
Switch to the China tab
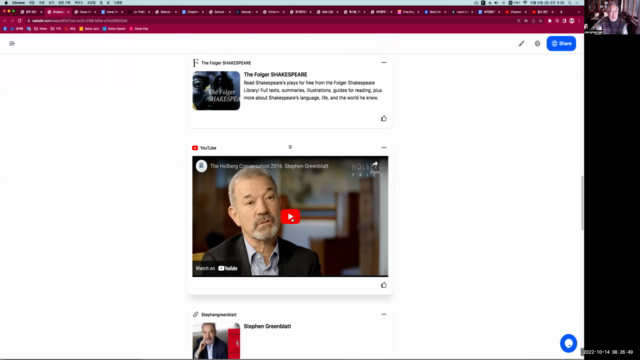[273, 12]
